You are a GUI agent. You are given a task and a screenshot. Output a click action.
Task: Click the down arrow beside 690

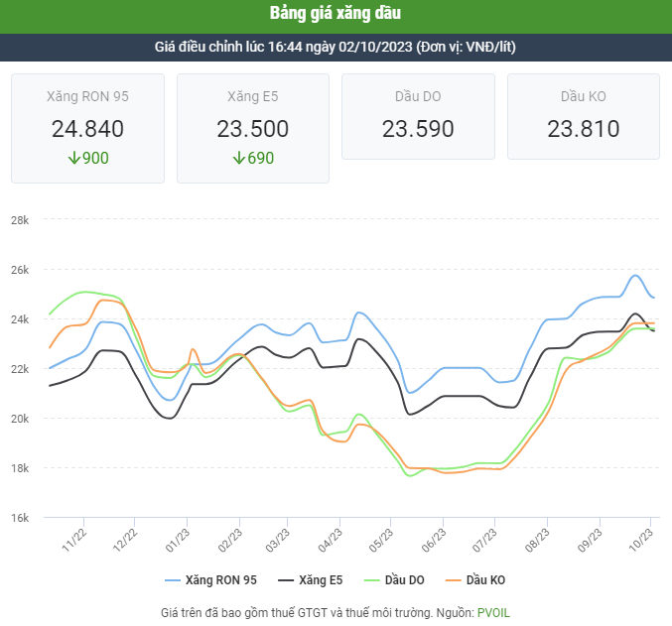(x=238, y=159)
